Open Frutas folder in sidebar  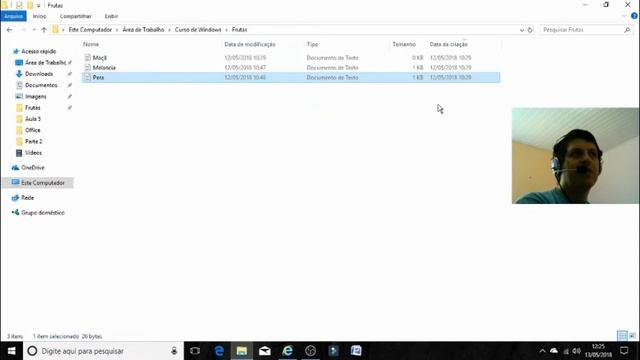[x=33, y=108]
